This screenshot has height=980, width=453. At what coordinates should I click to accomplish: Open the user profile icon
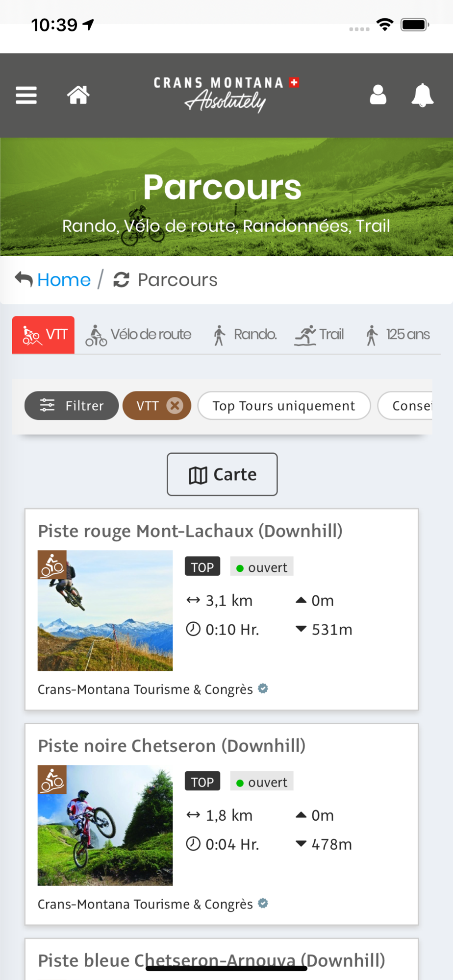tap(377, 95)
